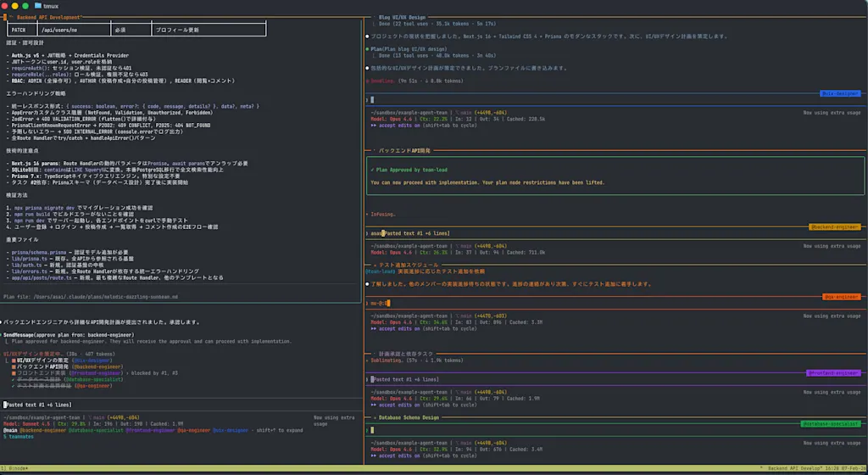
Task: Click the checkmark beside the @database-specialist task
Action: 14,379
